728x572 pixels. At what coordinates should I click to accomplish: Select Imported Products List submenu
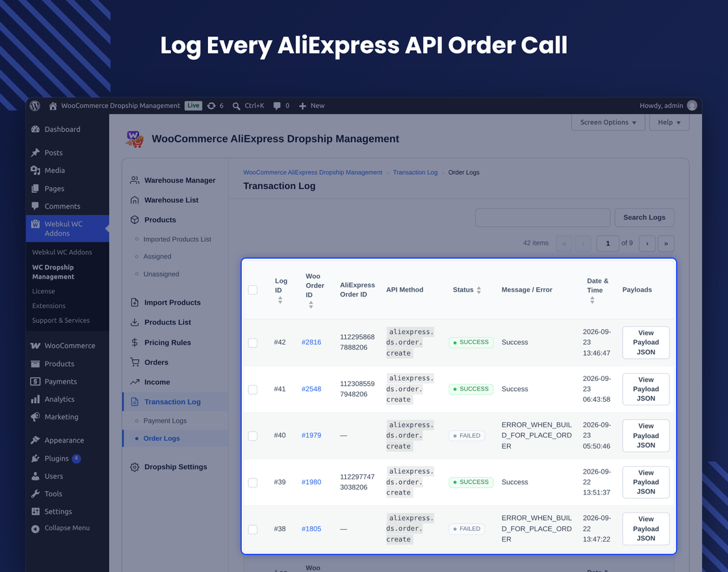(177, 239)
